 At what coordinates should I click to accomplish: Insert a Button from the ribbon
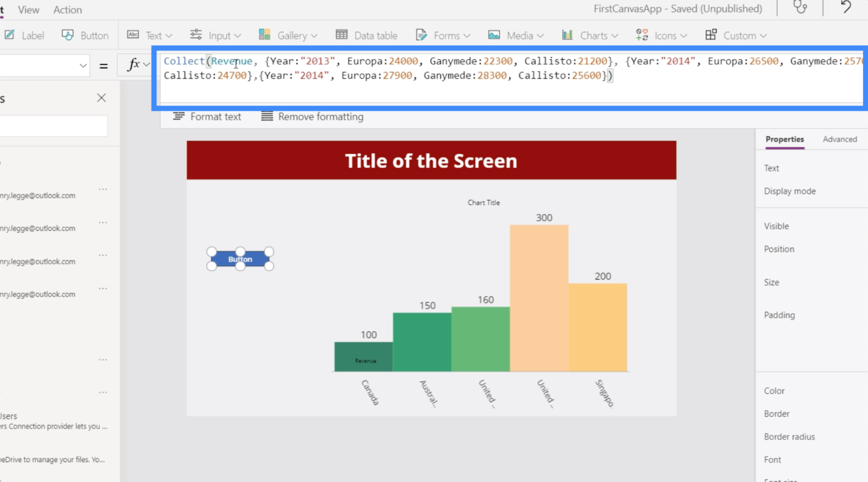point(85,35)
